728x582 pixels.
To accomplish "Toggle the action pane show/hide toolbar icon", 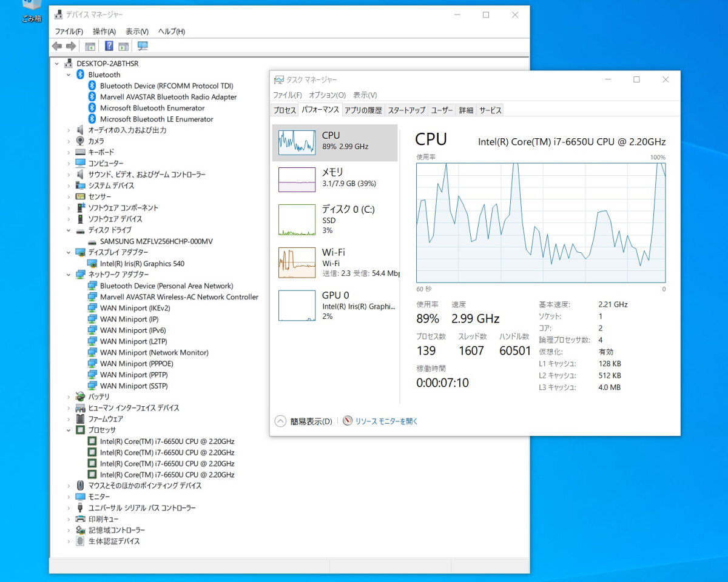I will pos(123,46).
